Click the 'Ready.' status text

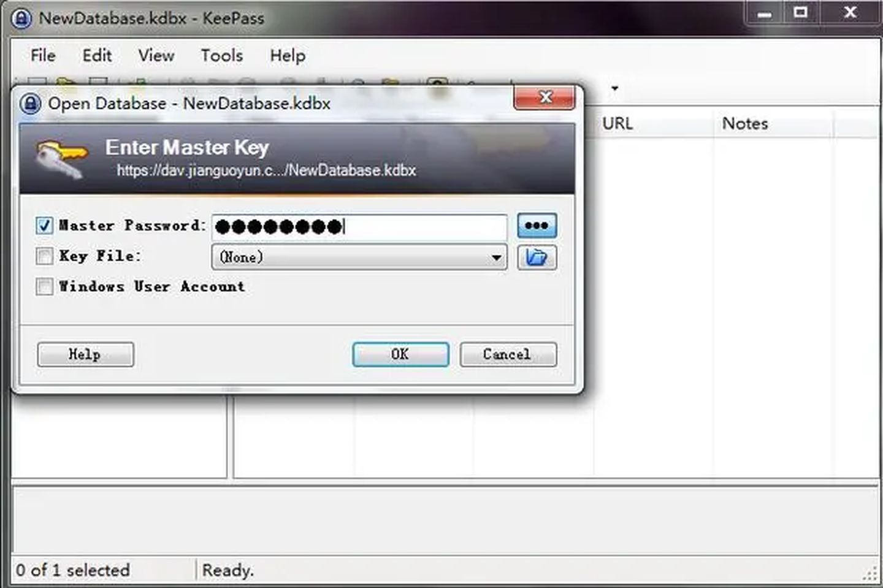click(x=227, y=570)
